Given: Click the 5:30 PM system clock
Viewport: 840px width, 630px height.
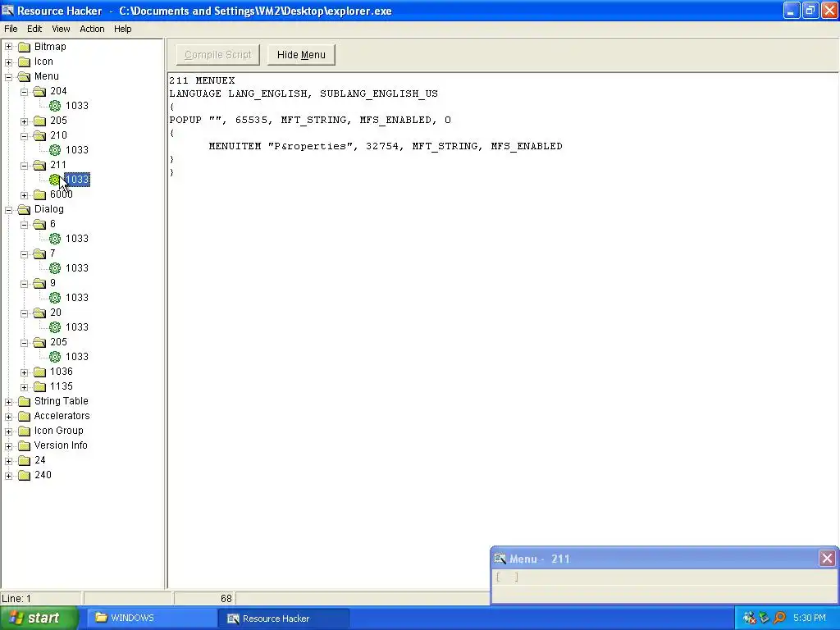Looking at the screenshot, I should 810,618.
